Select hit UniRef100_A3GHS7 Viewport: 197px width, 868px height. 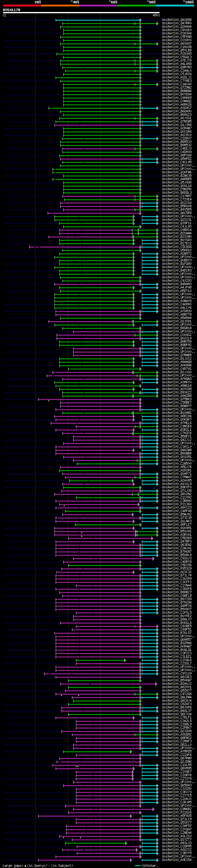177,108
